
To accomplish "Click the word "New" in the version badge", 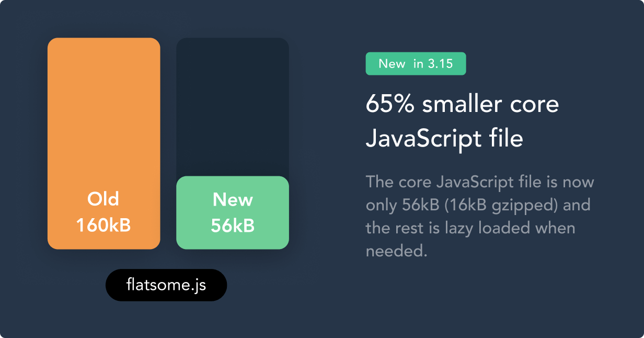I will click(392, 64).
